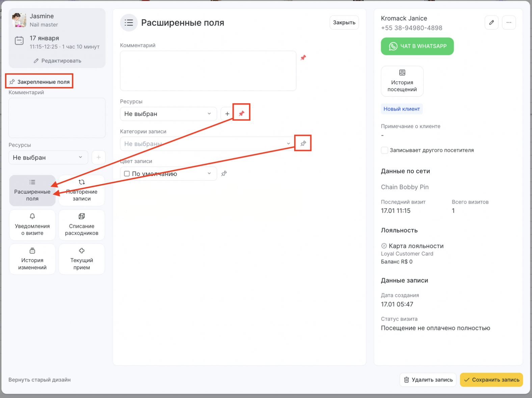This screenshot has width=532, height=398.
Task: Open the sidebar Ресурсы Не выбран dropdown
Action: (48, 158)
